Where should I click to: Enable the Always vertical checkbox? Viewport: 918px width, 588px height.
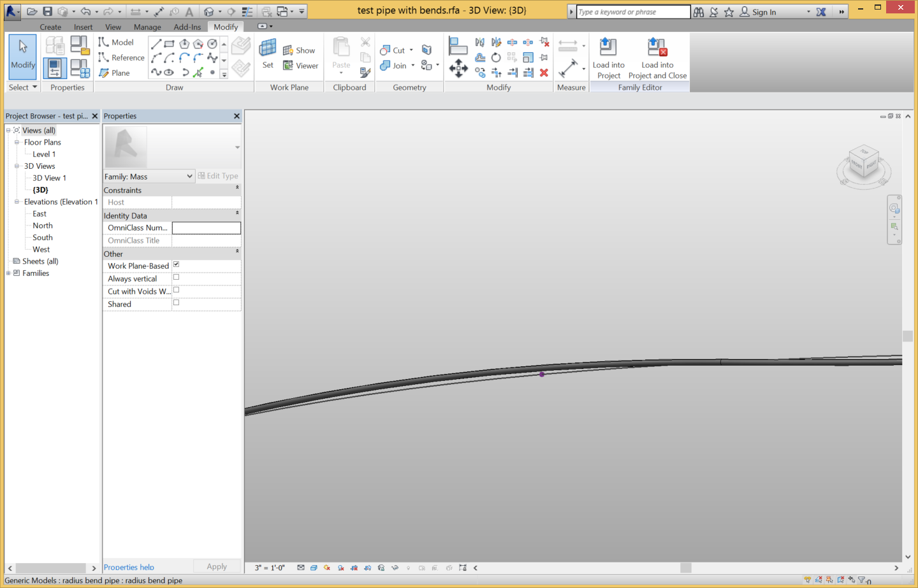pos(176,277)
